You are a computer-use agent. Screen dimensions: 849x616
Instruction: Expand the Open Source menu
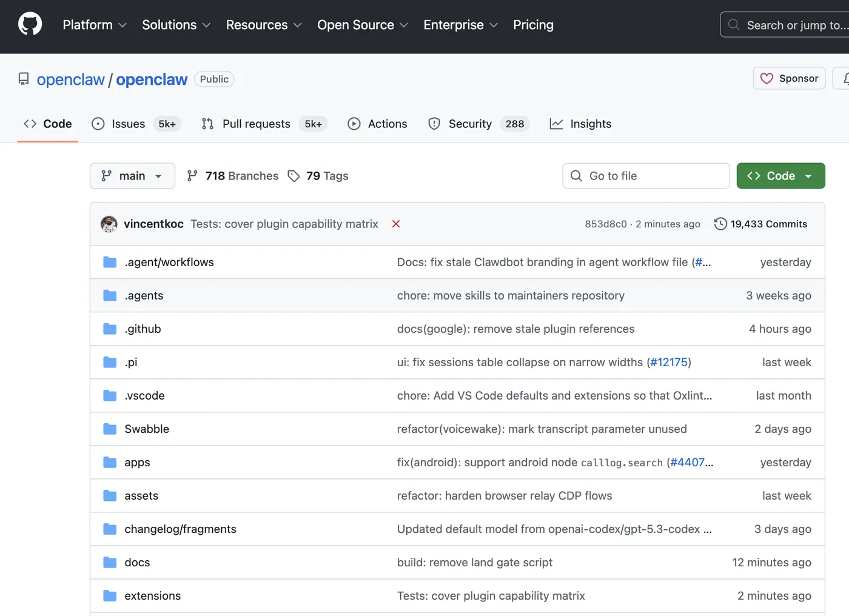point(362,25)
